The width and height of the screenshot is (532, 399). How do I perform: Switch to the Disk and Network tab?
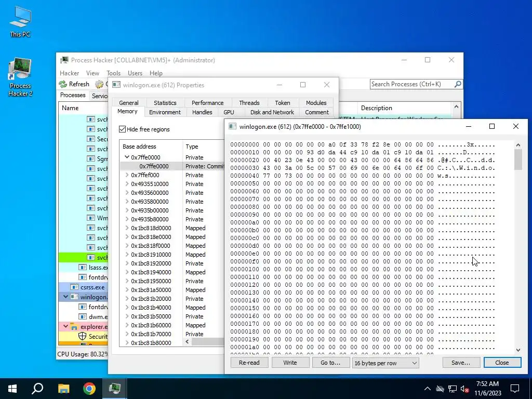click(x=272, y=112)
